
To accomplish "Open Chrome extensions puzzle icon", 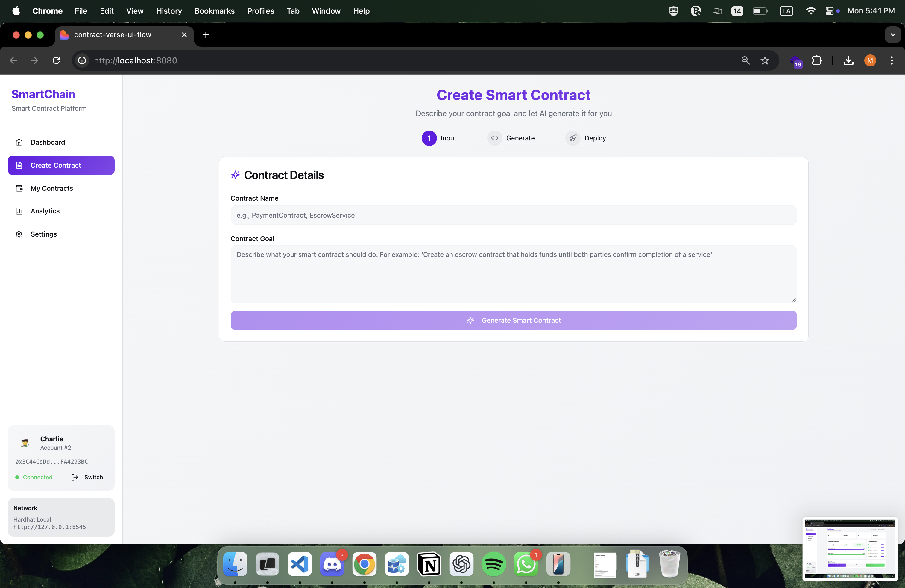I will [816, 60].
